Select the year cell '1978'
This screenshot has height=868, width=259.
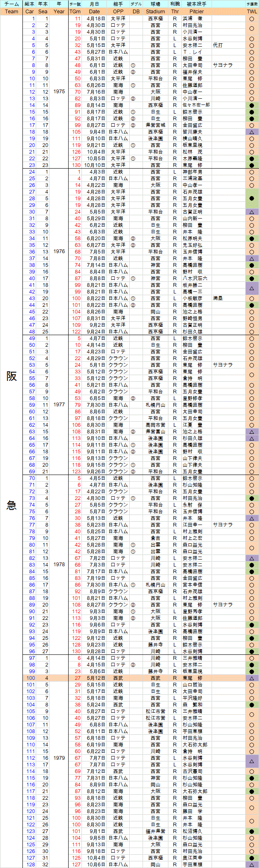click(x=59, y=565)
